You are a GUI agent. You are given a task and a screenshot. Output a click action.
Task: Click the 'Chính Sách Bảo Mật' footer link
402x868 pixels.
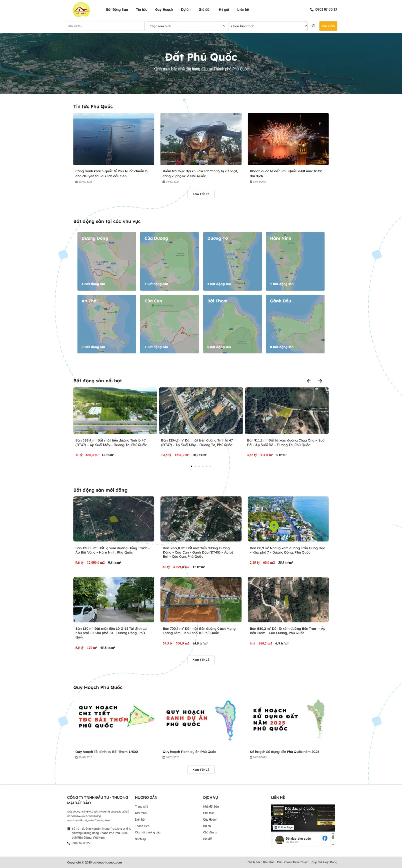pyautogui.click(x=260, y=862)
